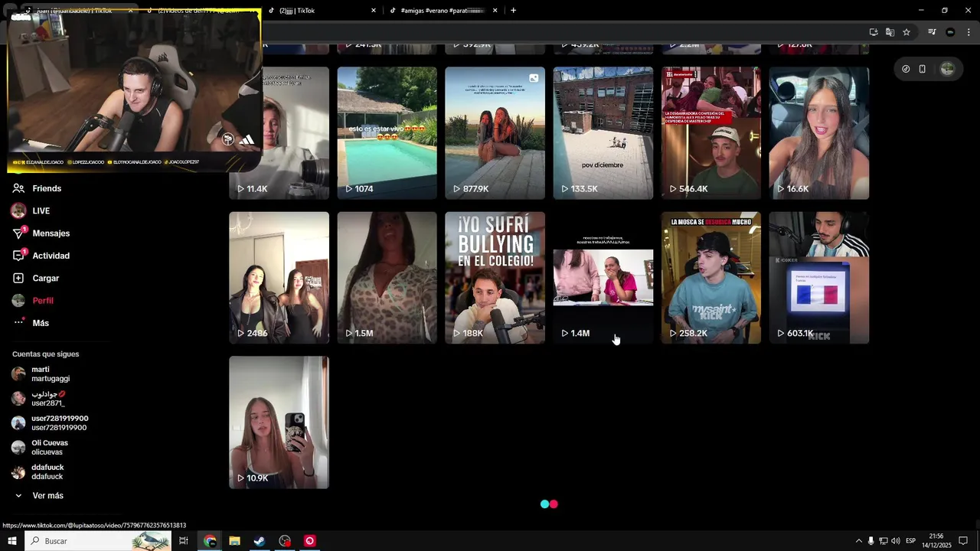Image resolution: width=980 pixels, height=551 pixels.
Task: Open the Chrome profile avatar
Action: coord(950,32)
